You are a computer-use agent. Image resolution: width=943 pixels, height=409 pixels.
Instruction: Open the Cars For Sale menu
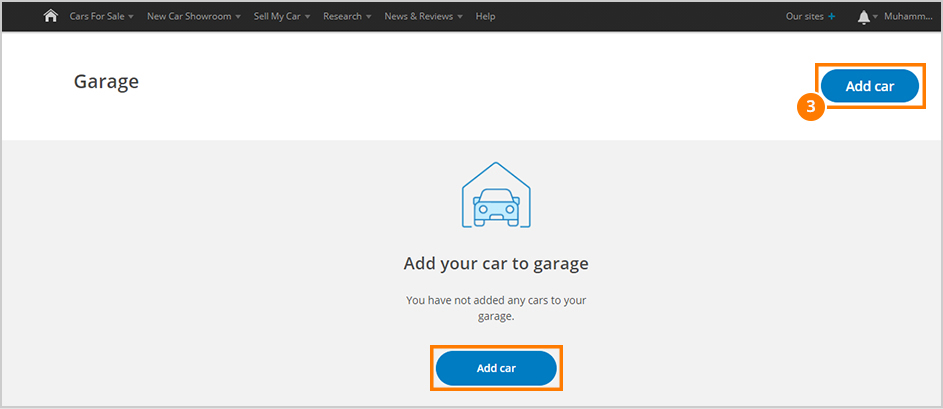click(96, 17)
